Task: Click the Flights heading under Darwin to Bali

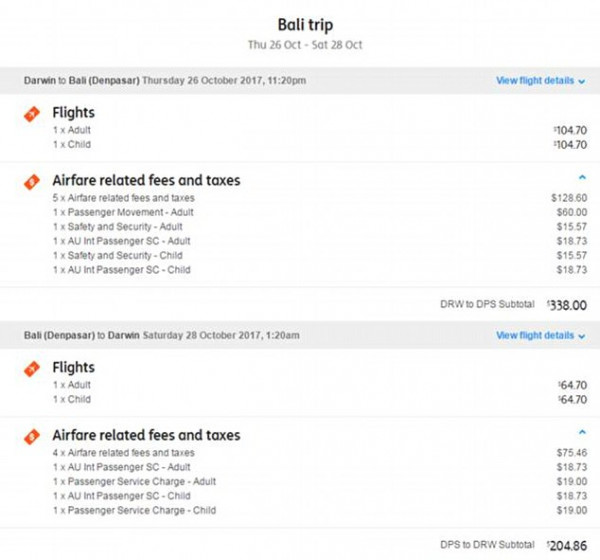Action: tap(73, 113)
